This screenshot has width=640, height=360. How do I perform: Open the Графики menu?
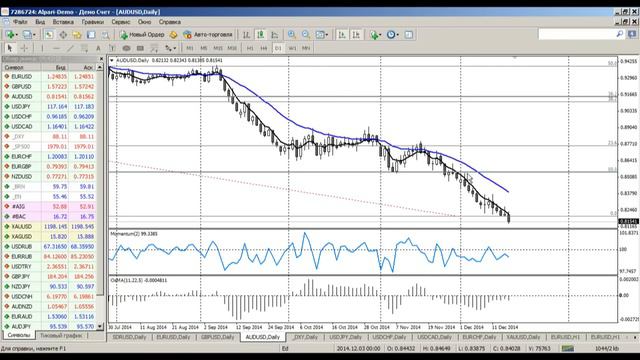coord(93,22)
